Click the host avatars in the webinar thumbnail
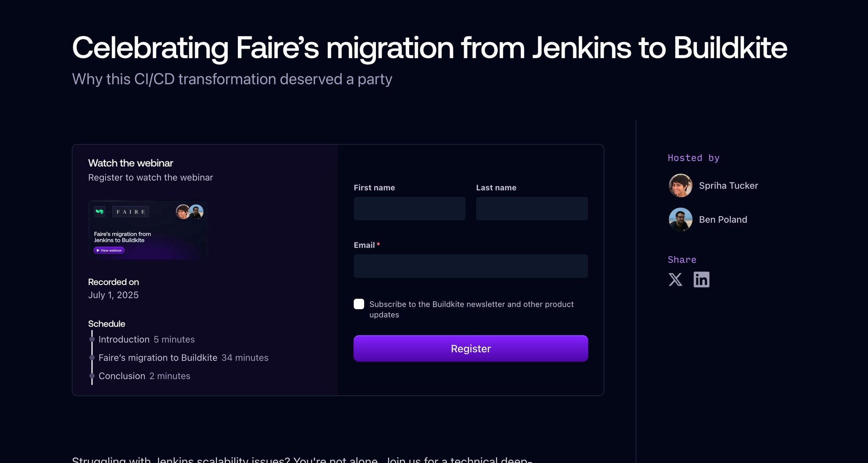The image size is (868, 463). tap(190, 212)
